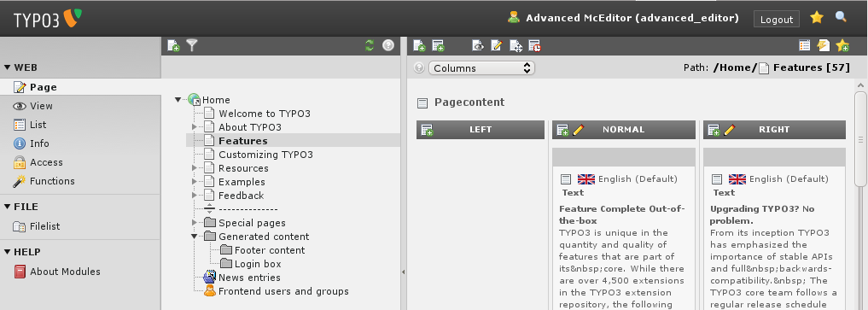Click the move page icon
868x310 pixels.
(x=516, y=46)
